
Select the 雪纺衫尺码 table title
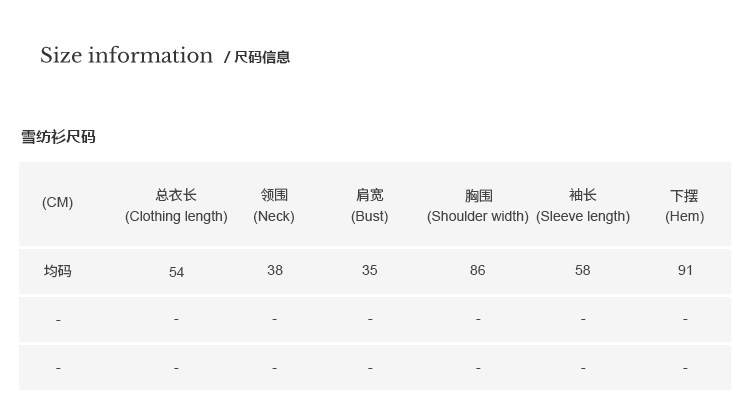pos(58,137)
